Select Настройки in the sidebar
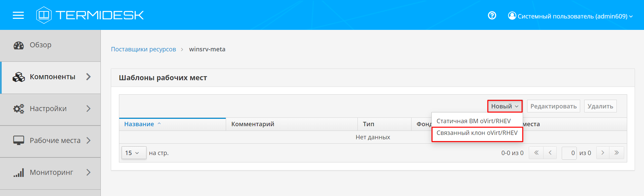Viewport: 644px width, 196px height. coord(50,109)
